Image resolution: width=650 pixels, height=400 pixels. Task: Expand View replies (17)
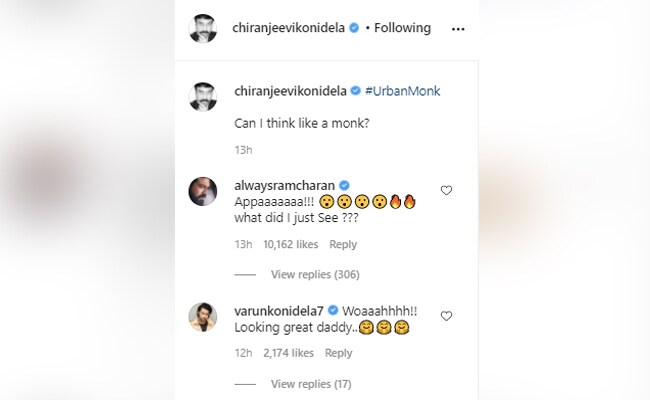pos(311,384)
